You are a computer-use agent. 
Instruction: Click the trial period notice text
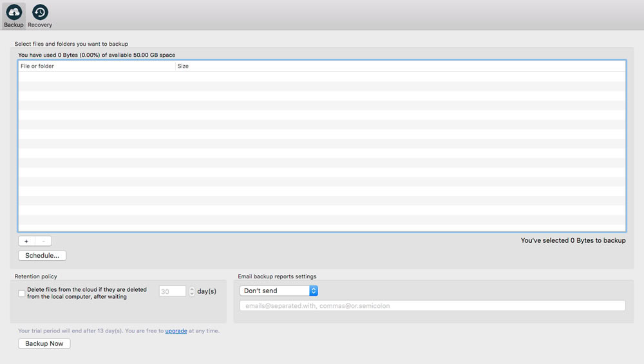[118, 331]
